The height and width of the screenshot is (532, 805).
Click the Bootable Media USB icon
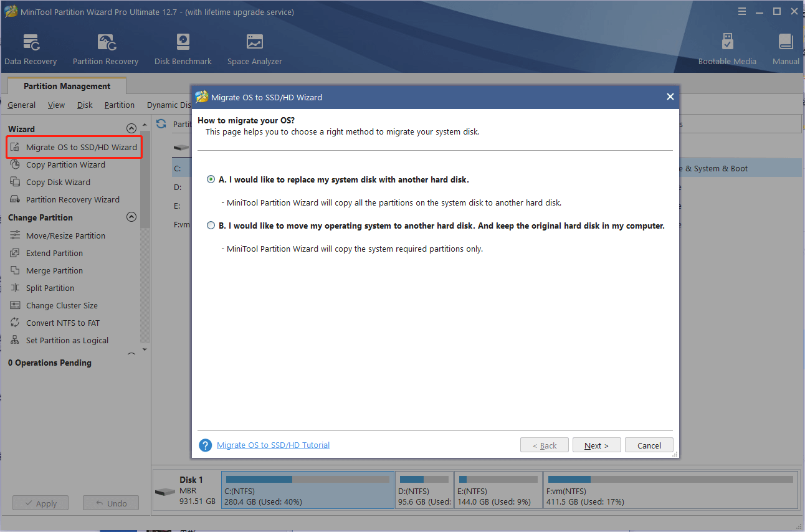(727, 43)
